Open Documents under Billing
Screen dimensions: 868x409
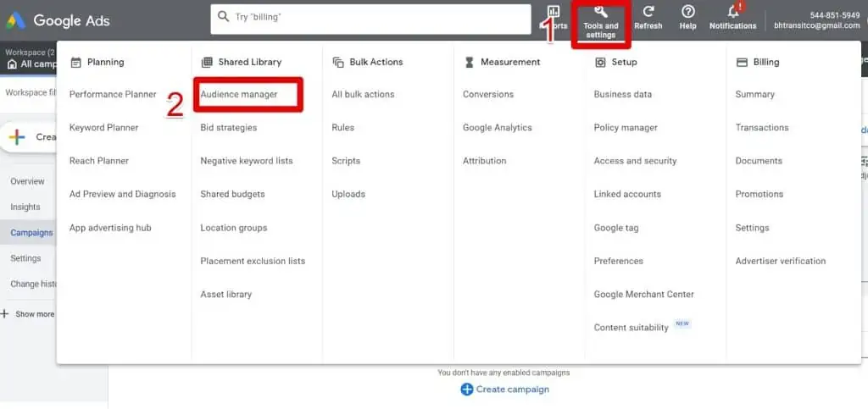(759, 161)
